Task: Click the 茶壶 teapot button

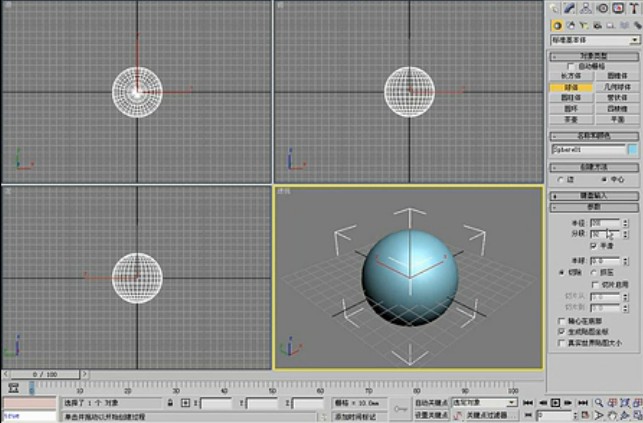Action: pos(571,119)
